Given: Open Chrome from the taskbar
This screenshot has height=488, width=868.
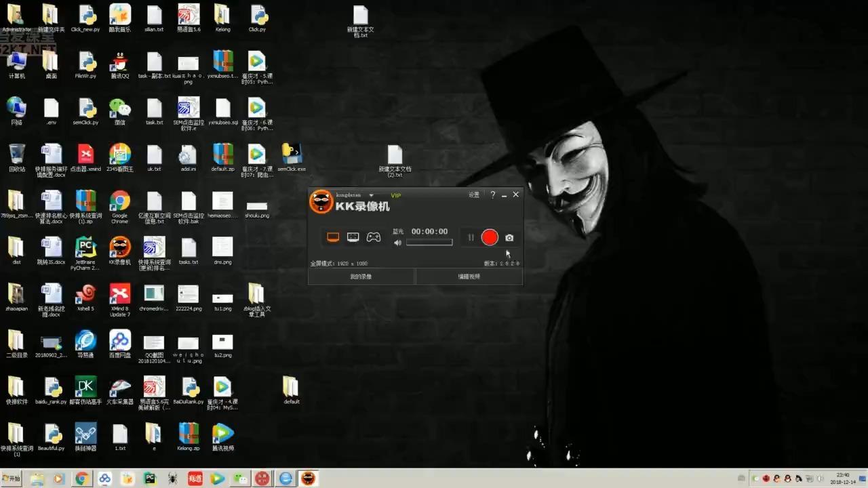Looking at the screenshot, I should click(x=81, y=479).
